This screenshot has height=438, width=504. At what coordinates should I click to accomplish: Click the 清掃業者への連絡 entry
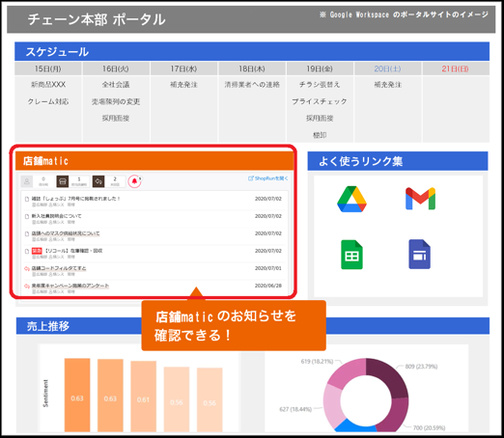[x=252, y=85]
